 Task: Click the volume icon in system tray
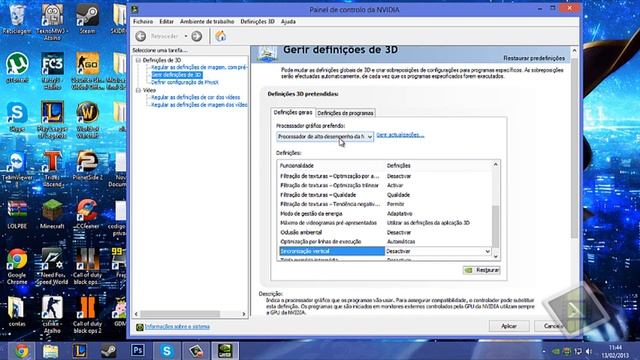pyautogui.click(x=589, y=351)
